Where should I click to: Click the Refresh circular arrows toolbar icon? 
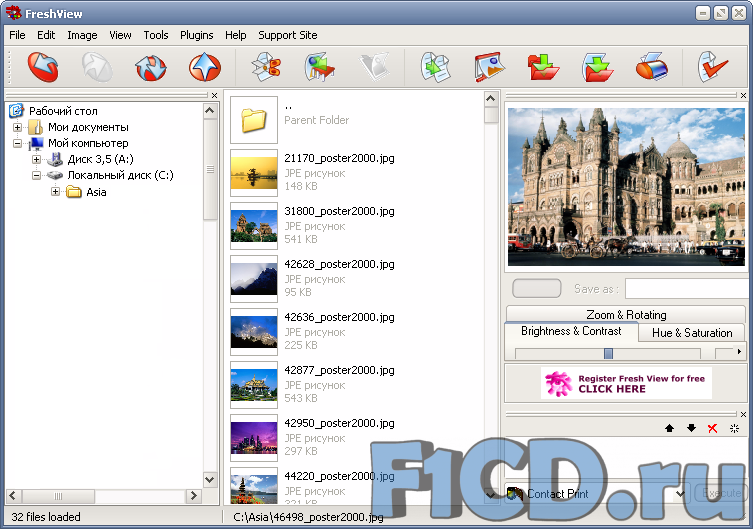click(151, 67)
